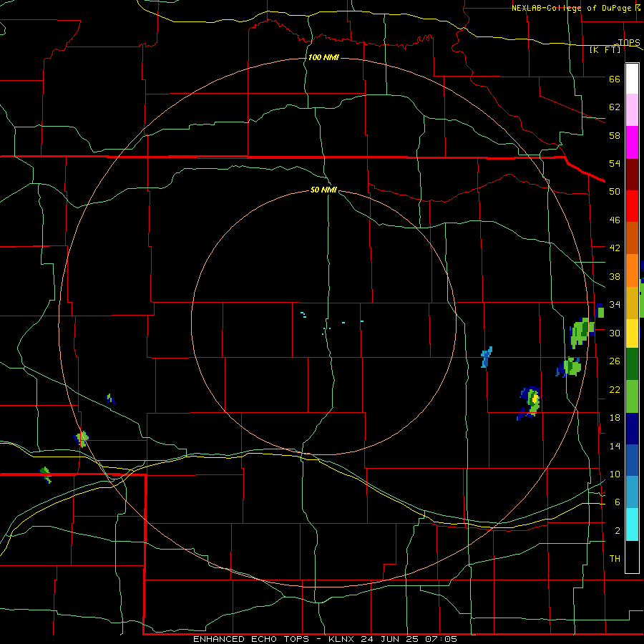Click the '22' value on the scale
The image size is (644, 644).
pyautogui.click(x=615, y=389)
